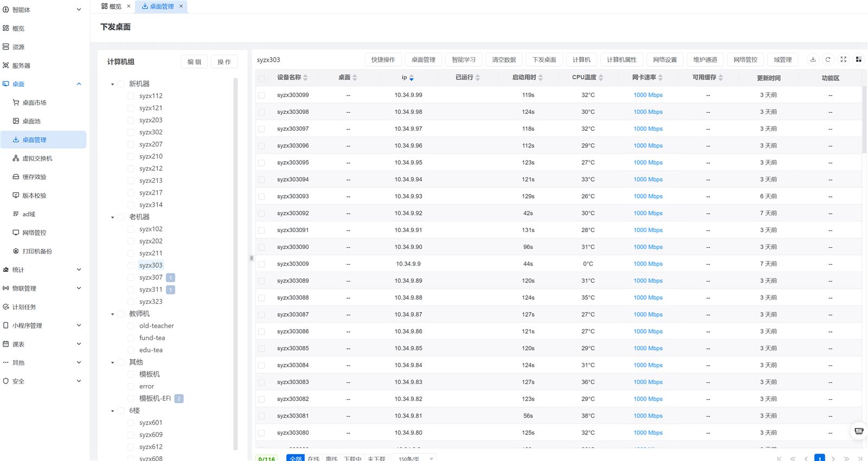The height and width of the screenshot is (461, 868).
Task: Collapse the 其他 tree node
Action: point(112,362)
